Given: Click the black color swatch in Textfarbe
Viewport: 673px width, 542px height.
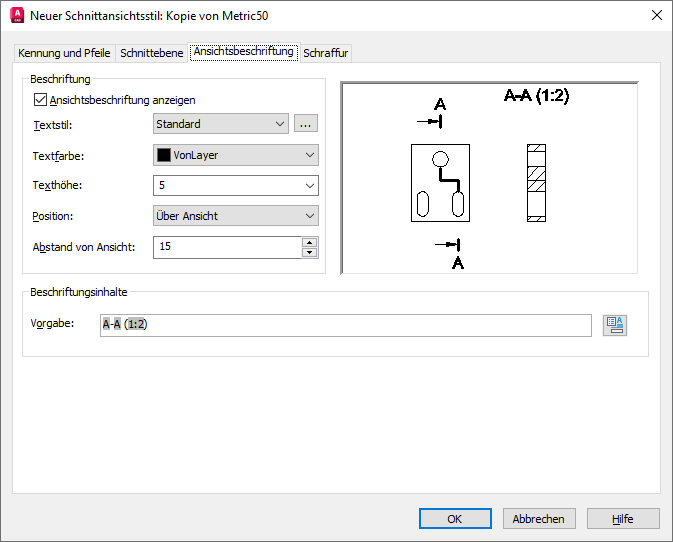Looking at the screenshot, I should tap(164, 155).
